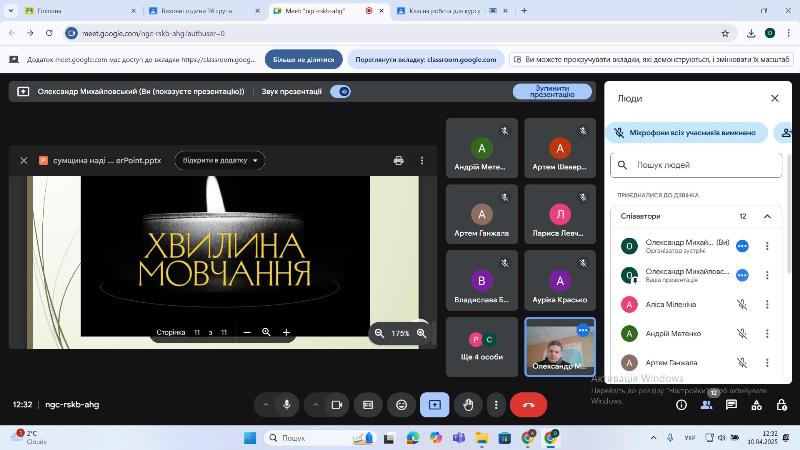Viewport: 800px width, 450px height.
Task: Open the emoji reactions panel
Action: [x=402, y=405]
